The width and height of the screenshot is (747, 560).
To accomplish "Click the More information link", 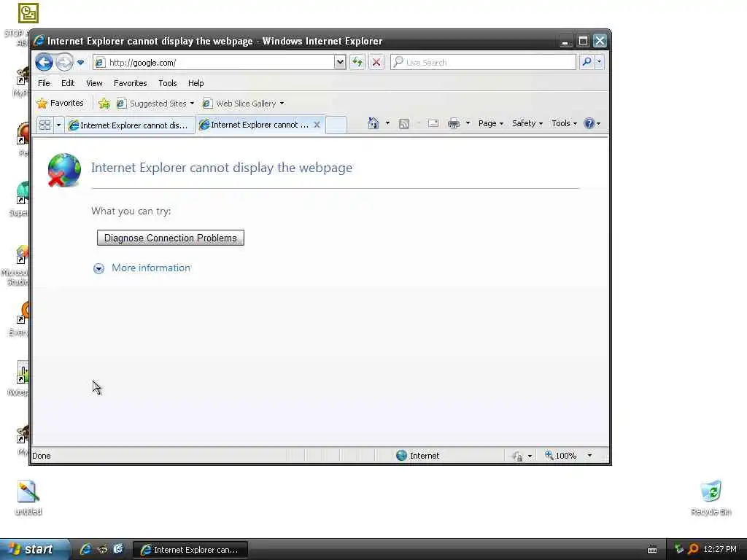I will [151, 268].
